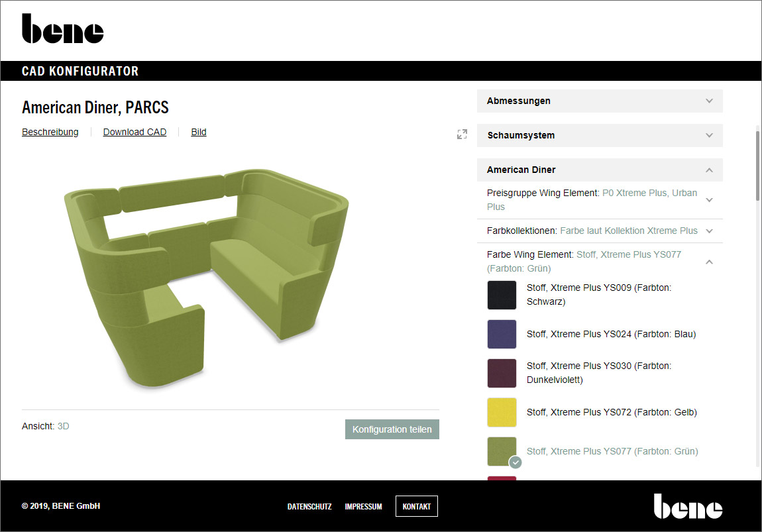Select the green YS077 color swatch
The width and height of the screenshot is (762, 532).
tap(502, 451)
